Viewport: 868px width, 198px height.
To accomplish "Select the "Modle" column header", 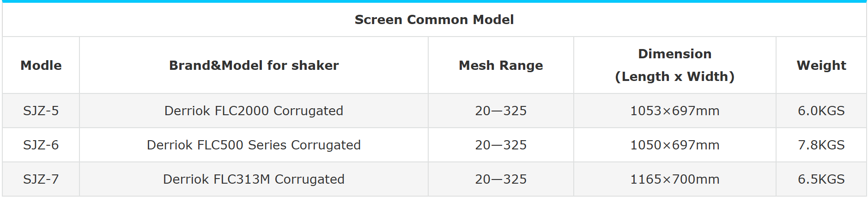I will click(x=41, y=65).
